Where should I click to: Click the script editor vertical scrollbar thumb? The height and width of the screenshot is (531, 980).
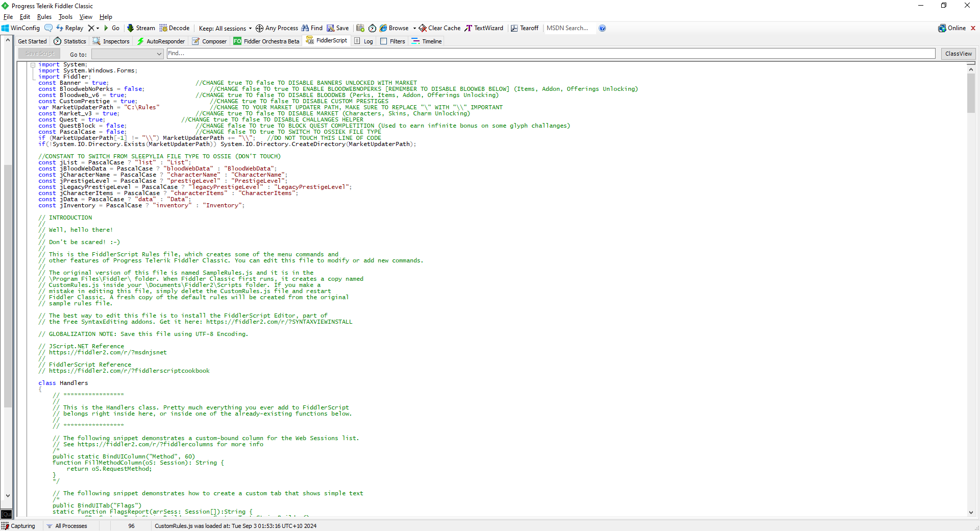[971, 93]
